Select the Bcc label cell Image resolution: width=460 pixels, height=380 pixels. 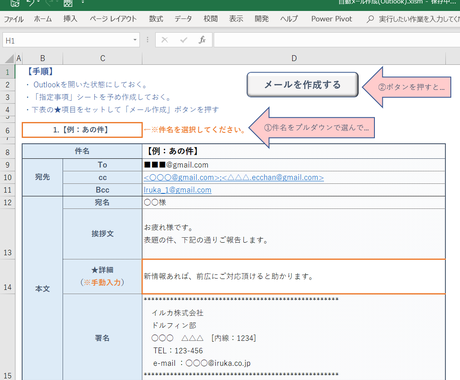click(102, 190)
